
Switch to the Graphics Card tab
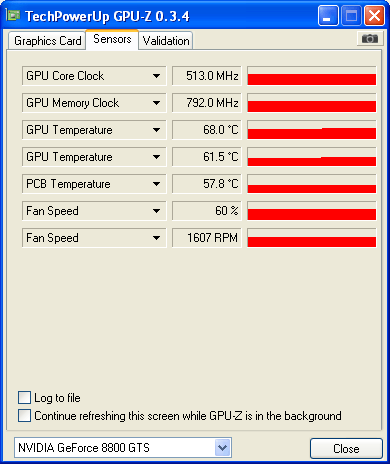tap(47, 41)
